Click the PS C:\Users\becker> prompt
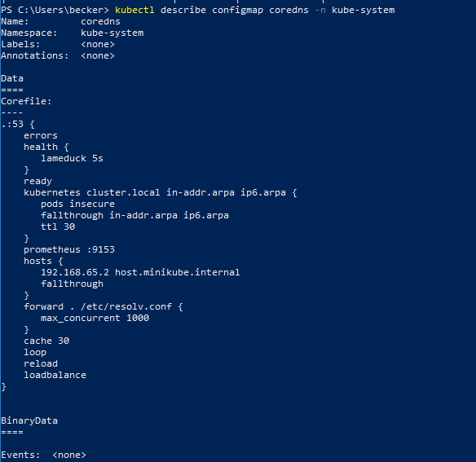This screenshot has width=476, height=462. point(55,11)
